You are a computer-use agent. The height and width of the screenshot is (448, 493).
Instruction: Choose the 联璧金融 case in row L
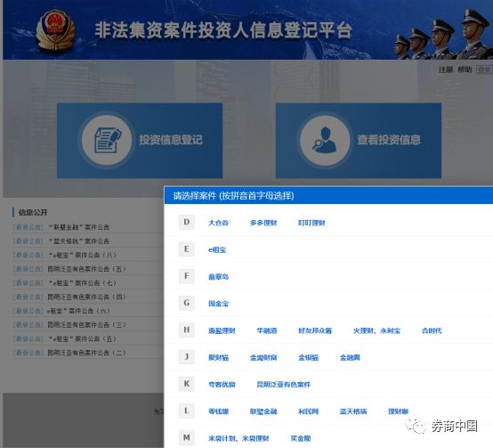pyautogui.click(x=263, y=411)
